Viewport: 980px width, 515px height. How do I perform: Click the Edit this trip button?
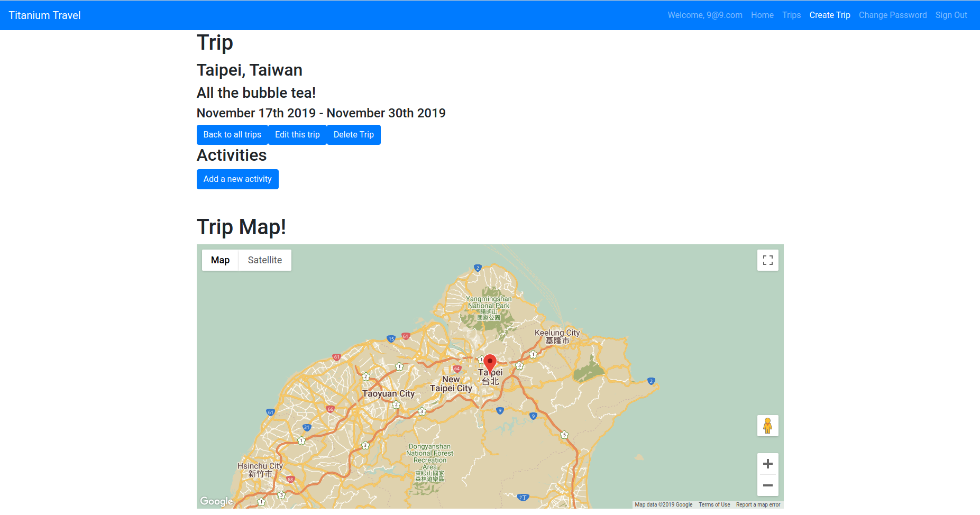(x=297, y=135)
